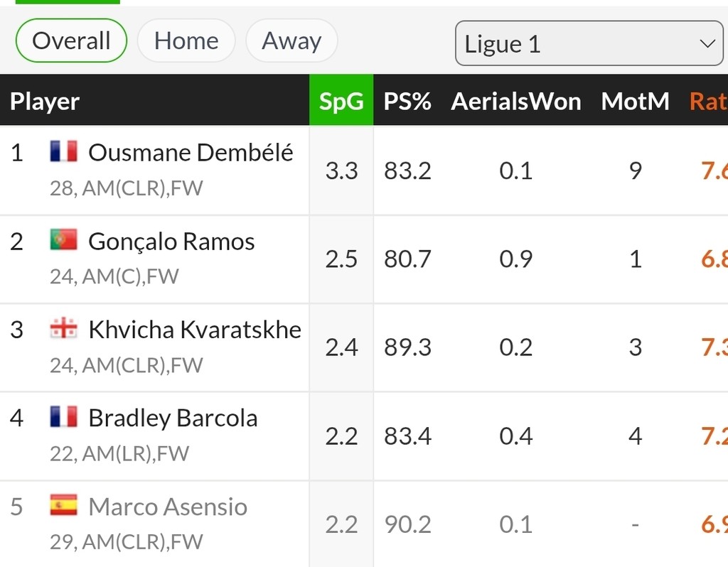Click the Portugal flag beside Gonçalo Ramos
The width and height of the screenshot is (728, 567).
click(63, 239)
